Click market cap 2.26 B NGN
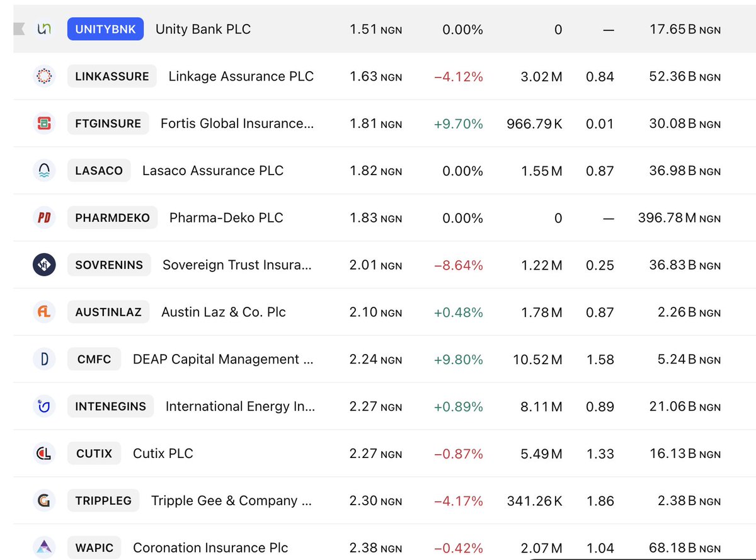The height and width of the screenshot is (560, 756). tap(689, 312)
